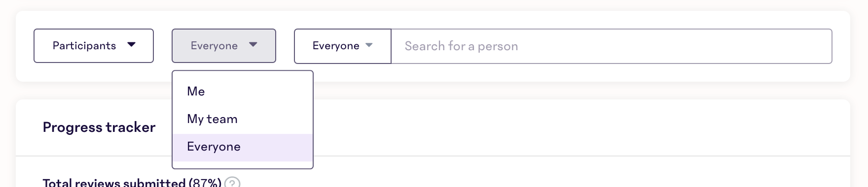Viewport: 868px width, 187px height.
Task: Open the Everyone scope dropdown beside the search box
Action: pos(343,46)
